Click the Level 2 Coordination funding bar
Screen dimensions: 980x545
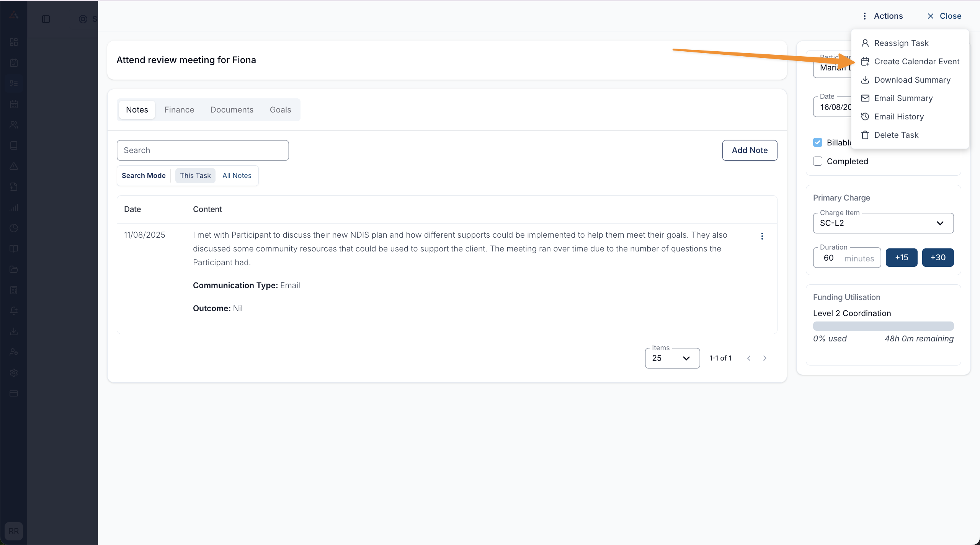pyautogui.click(x=883, y=326)
